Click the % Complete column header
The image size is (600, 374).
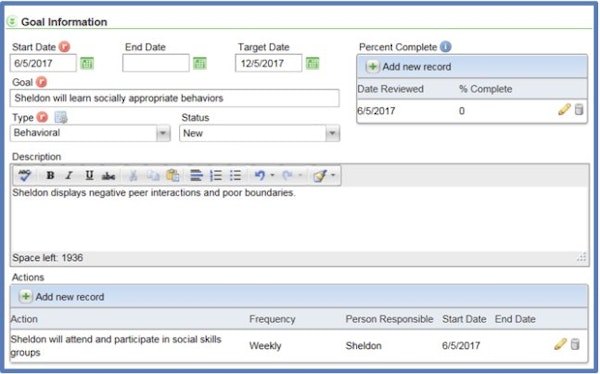[x=485, y=89]
